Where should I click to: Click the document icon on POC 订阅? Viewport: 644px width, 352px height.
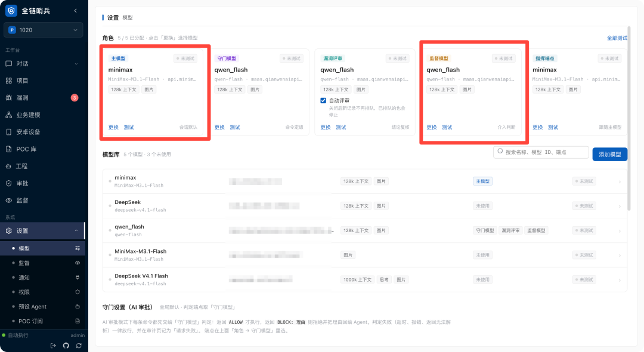[77, 321]
